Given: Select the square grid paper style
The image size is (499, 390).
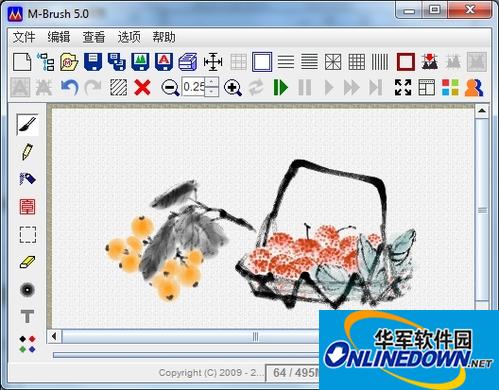Looking at the screenshot, I should (x=357, y=62).
